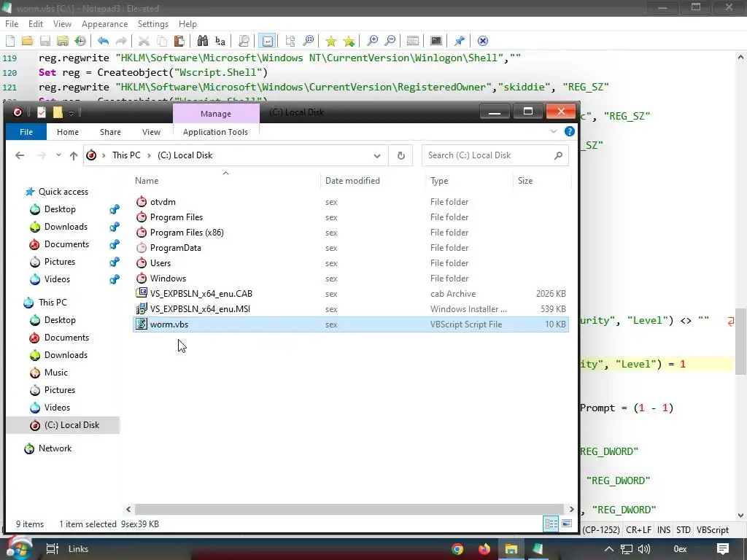Select the worm.vbs file
Screen dimensions: 747x560
click(x=350, y=324)
